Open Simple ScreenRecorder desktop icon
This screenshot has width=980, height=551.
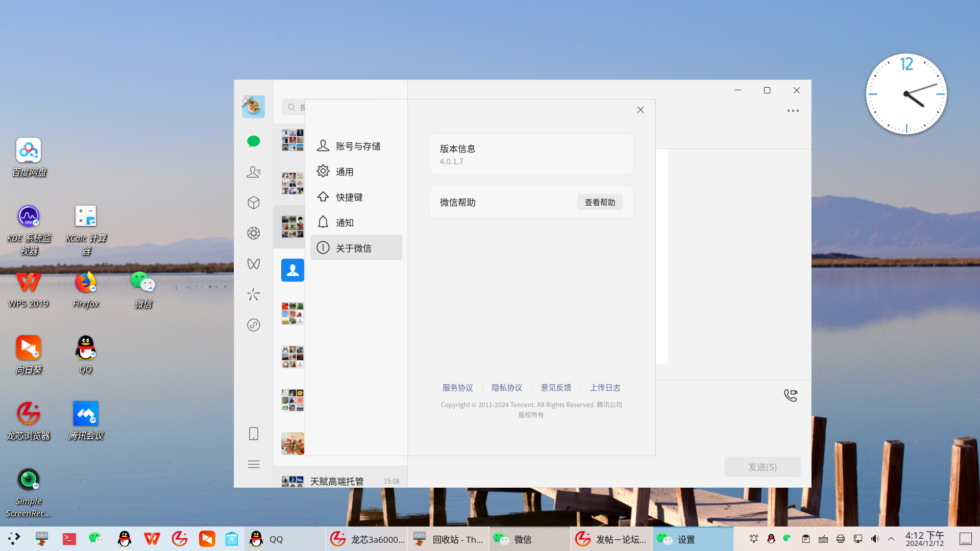click(29, 493)
